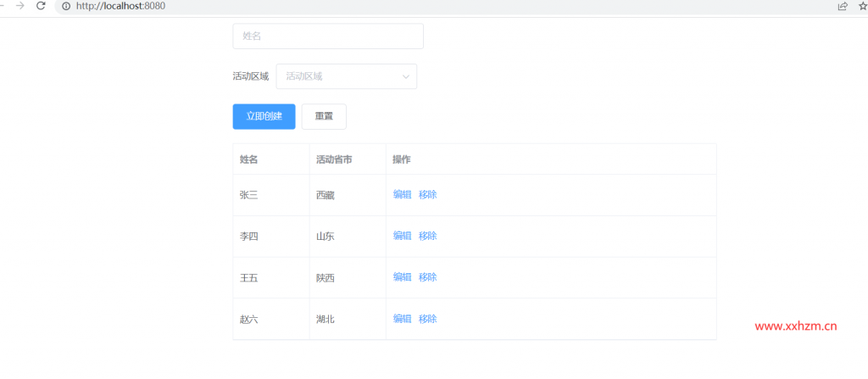Click 编辑 for 李四
Image resolution: width=868 pixels, height=379 pixels.
click(x=402, y=236)
